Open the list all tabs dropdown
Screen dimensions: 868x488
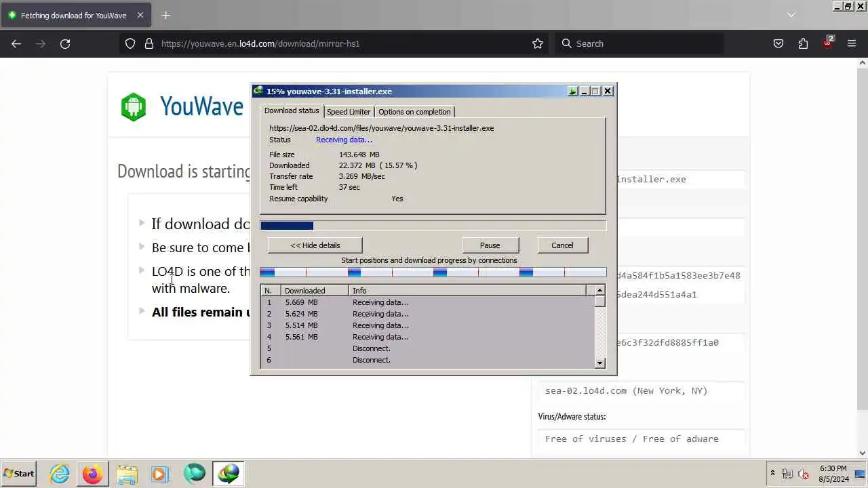[x=791, y=15]
